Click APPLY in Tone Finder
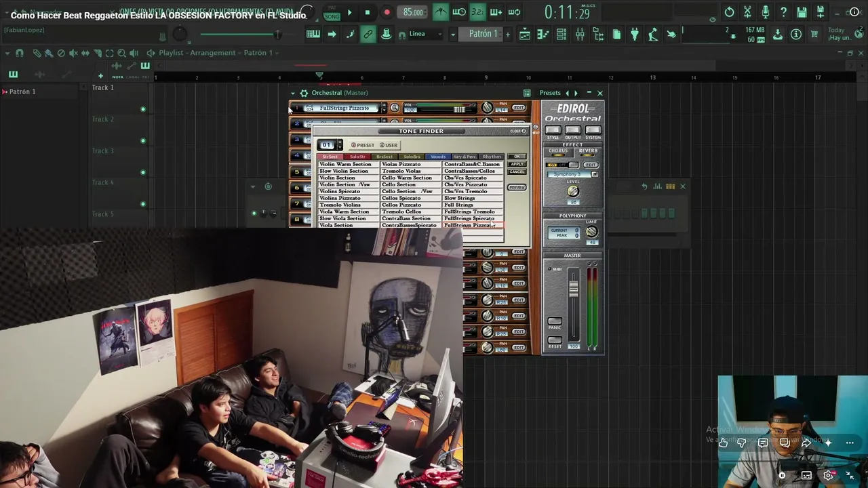The height and width of the screenshot is (488, 868). [x=517, y=164]
